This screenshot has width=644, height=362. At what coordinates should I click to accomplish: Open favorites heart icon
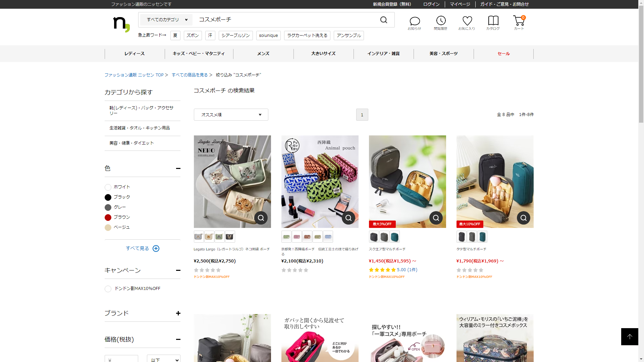467,23
